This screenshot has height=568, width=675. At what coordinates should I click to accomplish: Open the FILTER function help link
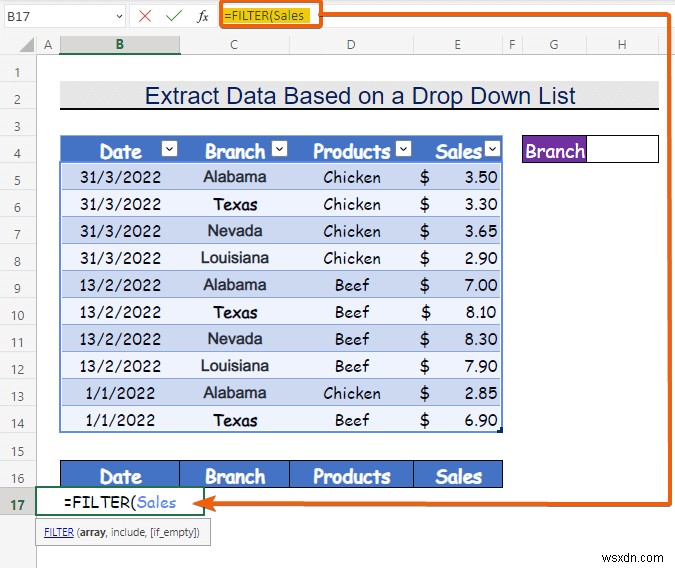[x=59, y=532]
